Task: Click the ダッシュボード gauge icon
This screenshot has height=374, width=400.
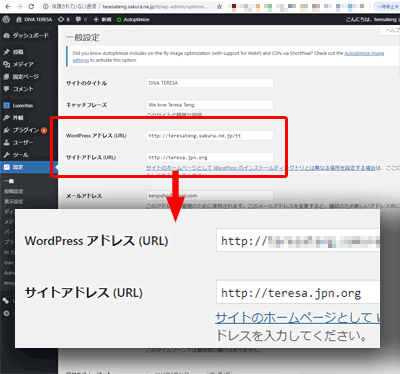Action: [x=6, y=35]
